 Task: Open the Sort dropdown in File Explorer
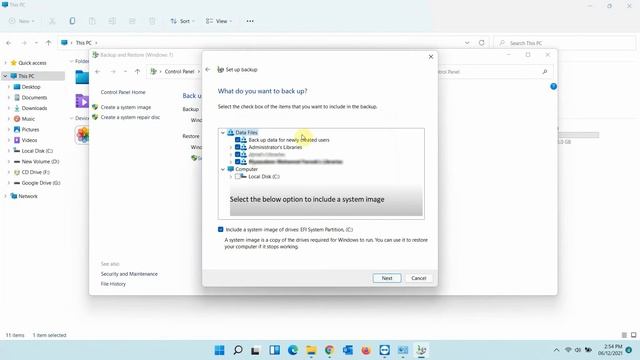(182, 21)
